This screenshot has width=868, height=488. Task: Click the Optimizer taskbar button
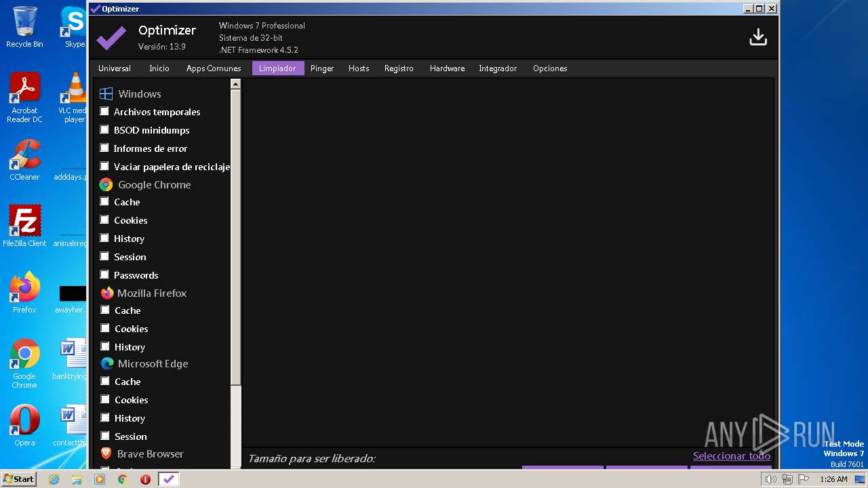pos(169,479)
